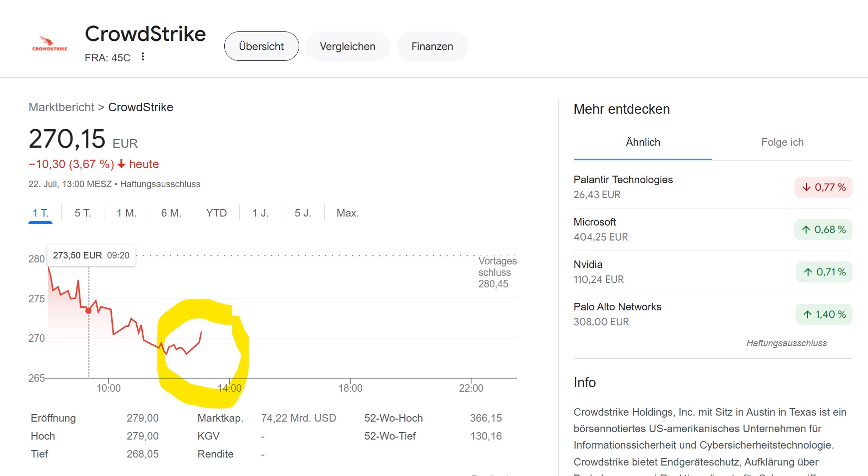Click the 18:00 axis label
This screenshot has width=868, height=476.
click(x=350, y=388)
